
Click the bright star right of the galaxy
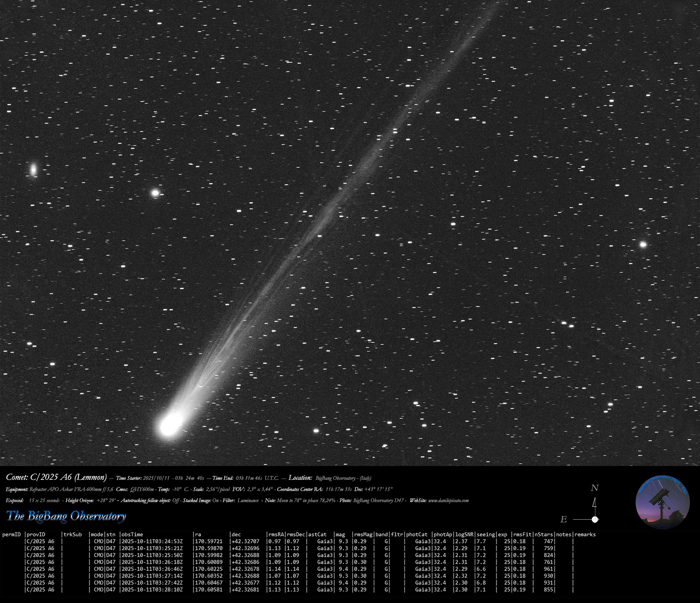(x=155, y=193)
